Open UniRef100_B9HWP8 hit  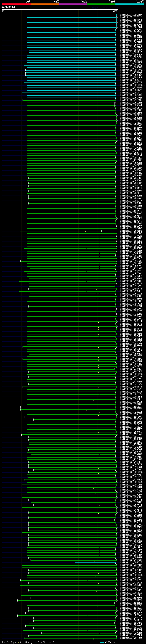pyautogui.click(x=131, y=590)
